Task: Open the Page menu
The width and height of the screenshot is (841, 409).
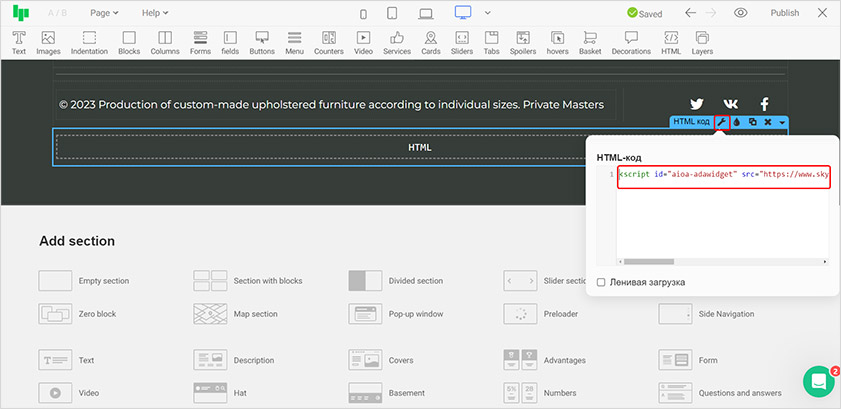Action: (104, 13)
